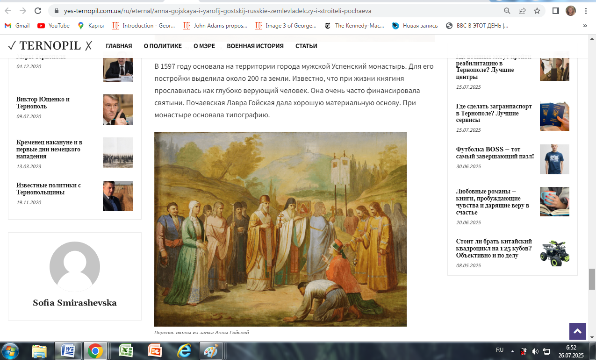
Task: Click the TERNOPIL site logo
Action: pos(50,45)
